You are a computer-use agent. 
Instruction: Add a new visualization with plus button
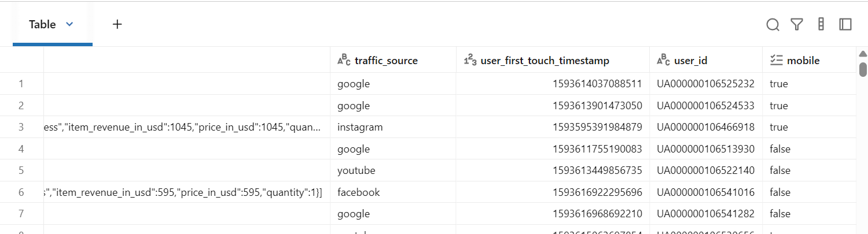(117, 24)
